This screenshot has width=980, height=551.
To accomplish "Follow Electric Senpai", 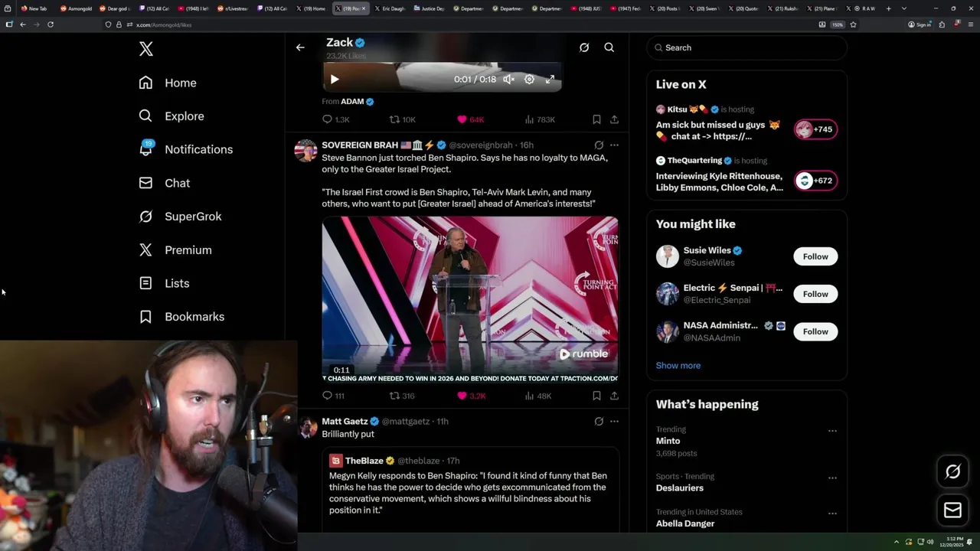I will click(815, 294).
